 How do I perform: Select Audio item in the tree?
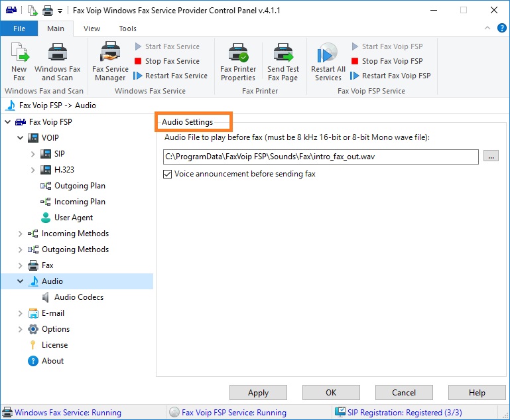click(x=52, y=281)
